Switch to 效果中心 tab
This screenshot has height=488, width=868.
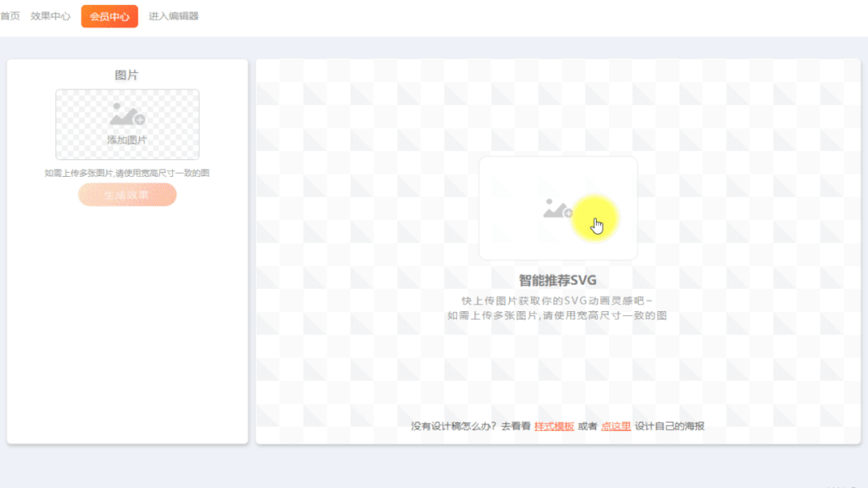coord(51,16)
